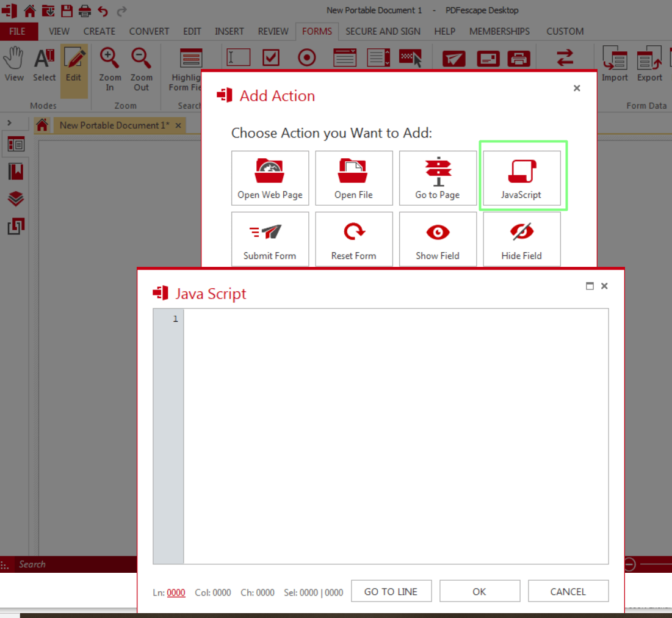Viewport: 672px width, 618px height.
Task: Select the Text Field form tool
Action: tap(238, 57)
